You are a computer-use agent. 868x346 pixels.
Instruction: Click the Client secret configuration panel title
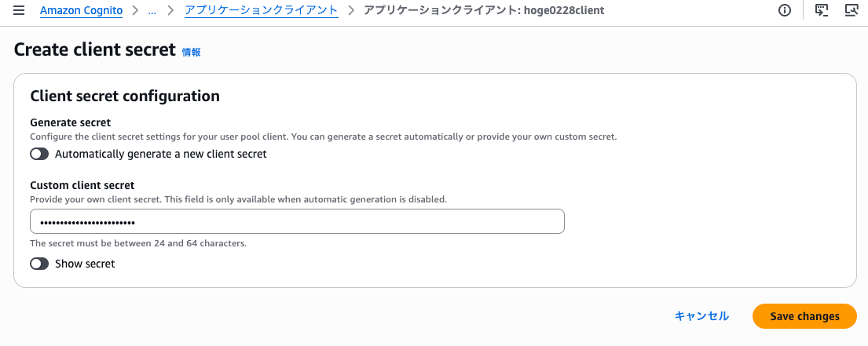tap(124, 97)
